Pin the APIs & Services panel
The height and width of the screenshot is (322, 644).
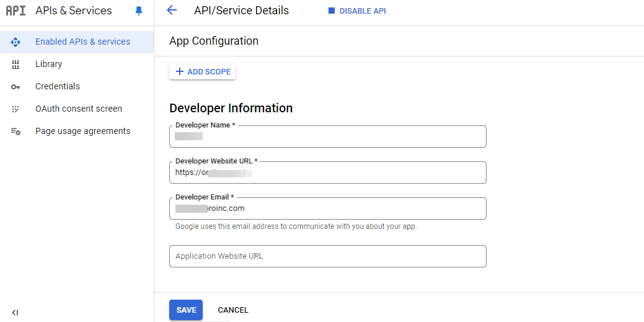click(139, 11)
